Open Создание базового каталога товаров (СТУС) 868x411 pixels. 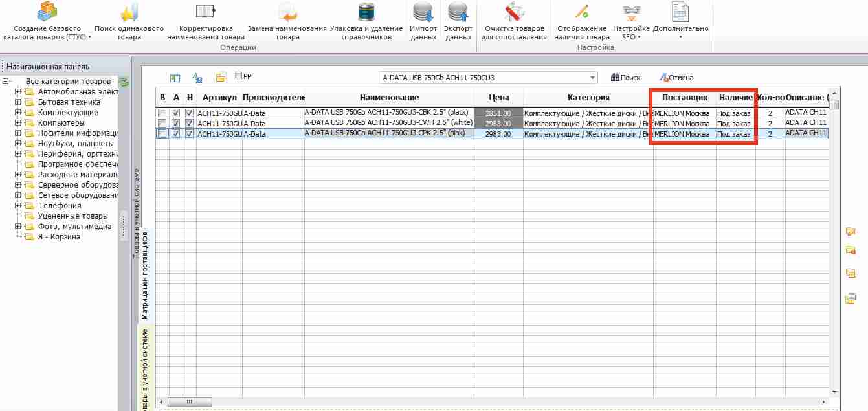click(x=47, y=21)
